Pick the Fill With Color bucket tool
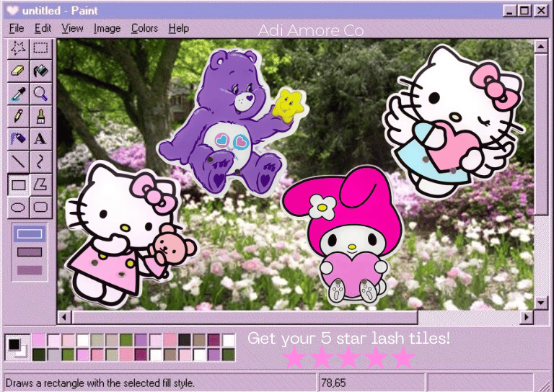554x392 pixels. click(x=41, y=71)
